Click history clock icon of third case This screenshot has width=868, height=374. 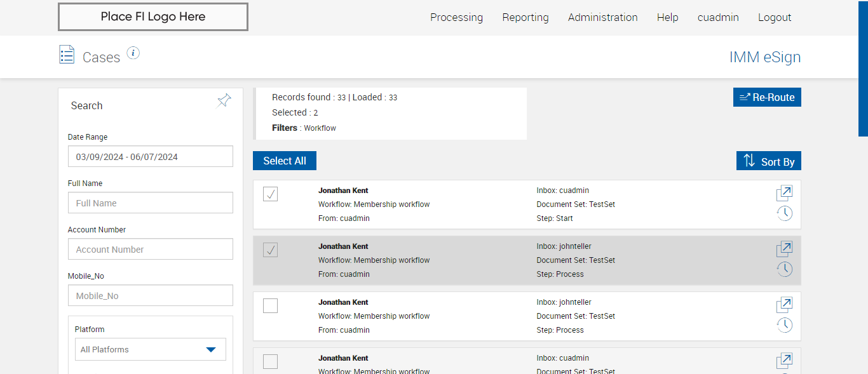click(x=784, y=325)
